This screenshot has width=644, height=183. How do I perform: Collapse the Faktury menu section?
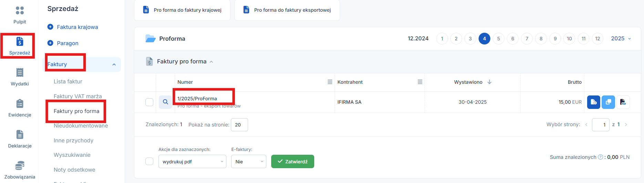pyautogui.click(x=114, y=64)
